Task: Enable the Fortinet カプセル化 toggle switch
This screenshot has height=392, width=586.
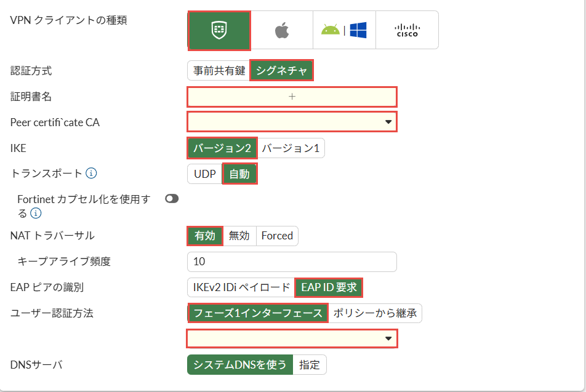Action: [172, 199]
